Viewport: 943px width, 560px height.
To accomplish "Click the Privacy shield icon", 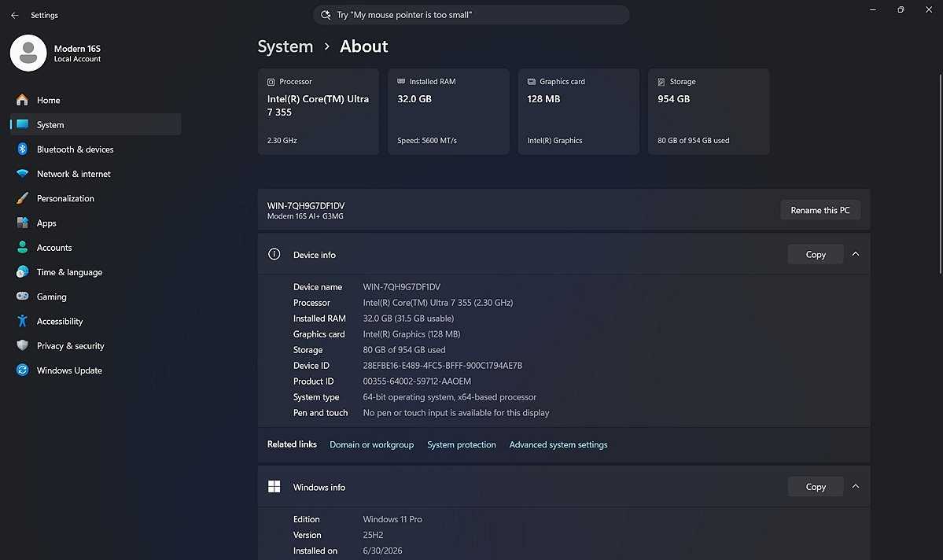I will [x=22, y=345].
